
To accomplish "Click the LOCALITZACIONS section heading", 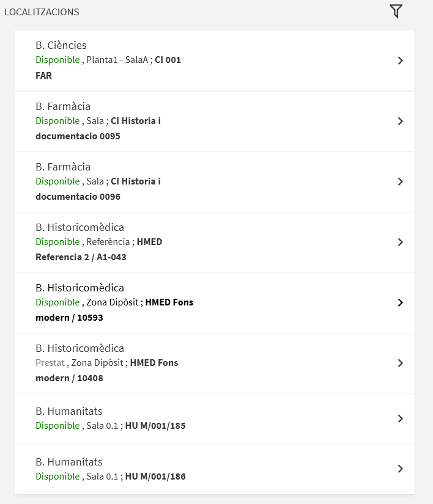I will (x=42, y=12).
